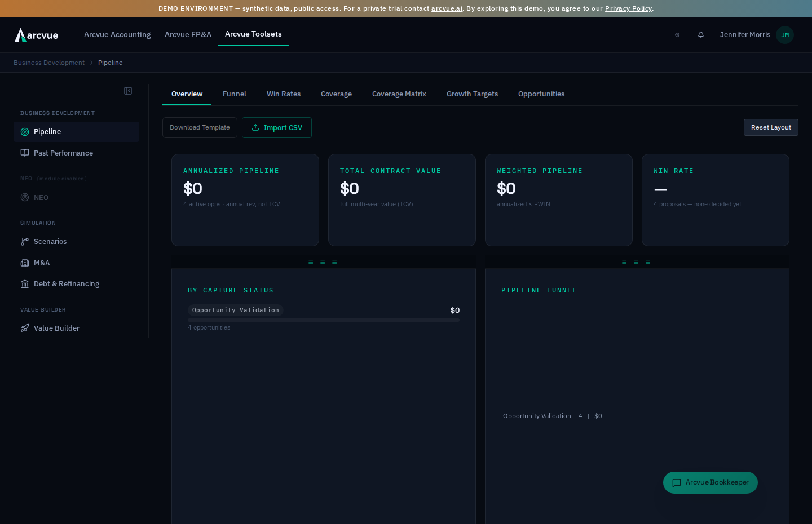Image resolution: width=812 pixels, height=524 pixels.
Task: Click the Download Template button
Action: click(200, 127)
